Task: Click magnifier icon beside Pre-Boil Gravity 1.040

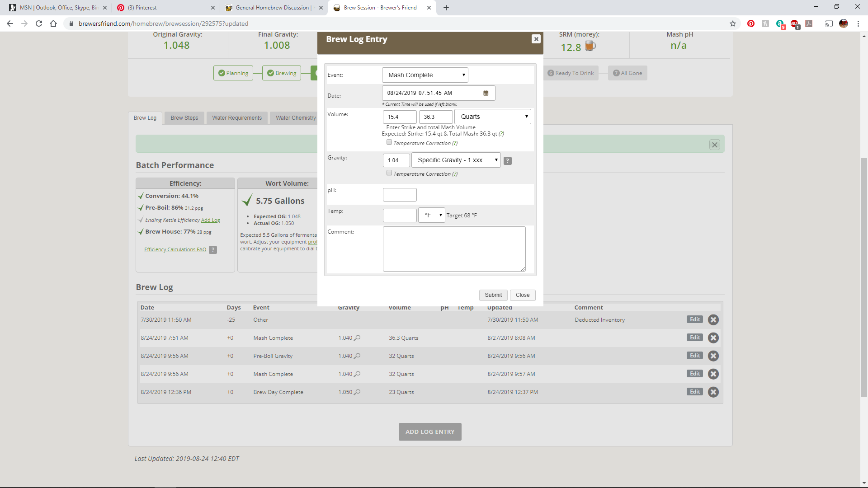Action: click(357, 356)
